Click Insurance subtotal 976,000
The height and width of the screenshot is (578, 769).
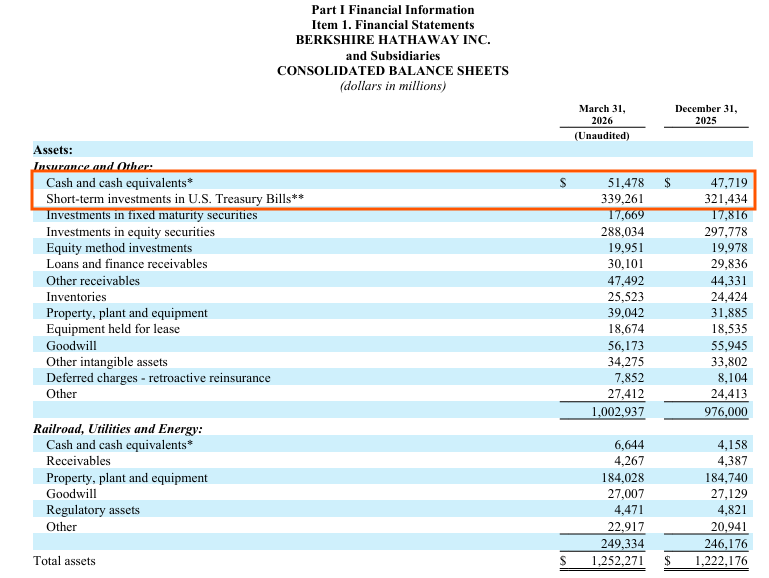[726, 411]
